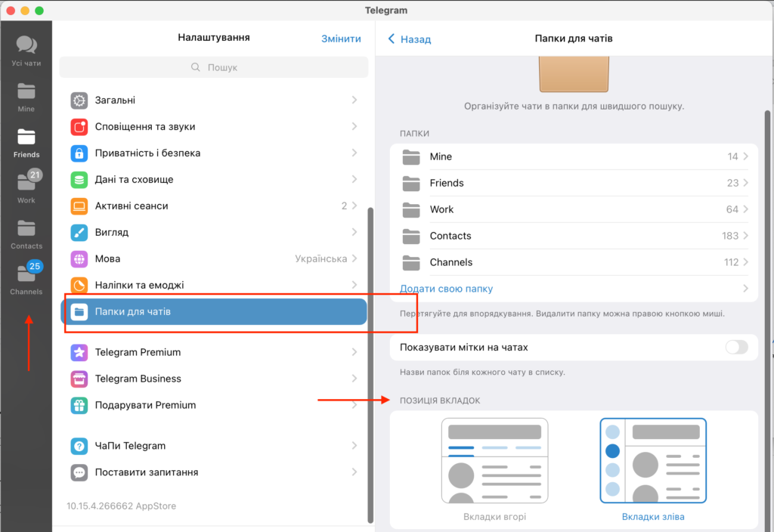Viewport: 774px width, 532px height.
Task: Click the Наліпки та емоджі icon
Action: click(79, 285)
